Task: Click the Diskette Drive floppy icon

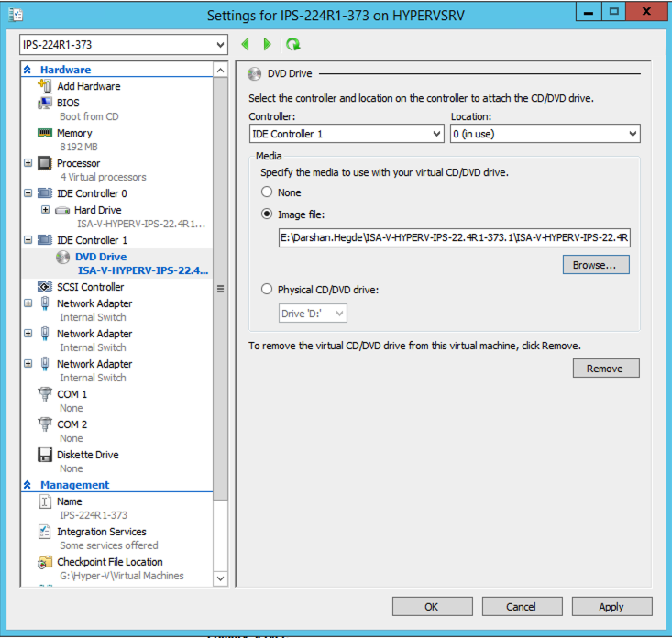Action: 45,455
